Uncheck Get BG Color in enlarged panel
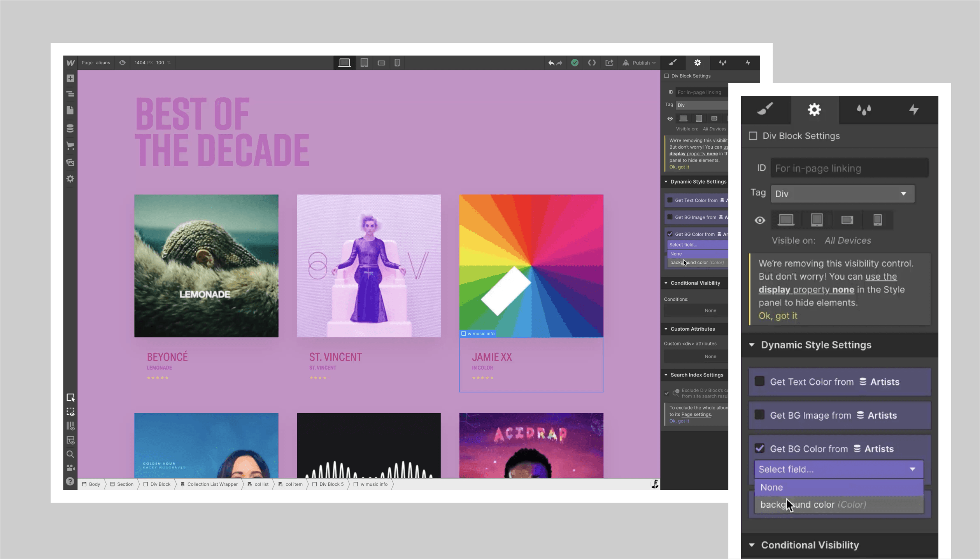Image resolution: width=980 pixels, height=559 pixels. point(759,448)
